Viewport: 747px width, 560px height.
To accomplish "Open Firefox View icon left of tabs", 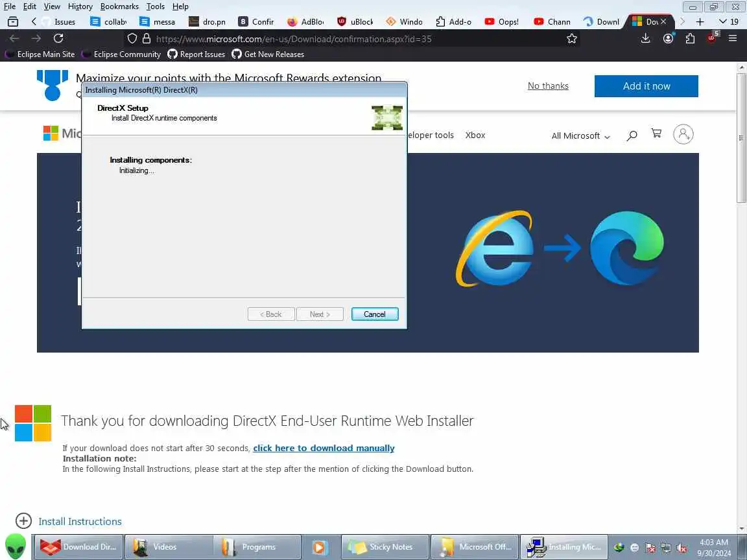I will tap(13, 21).
